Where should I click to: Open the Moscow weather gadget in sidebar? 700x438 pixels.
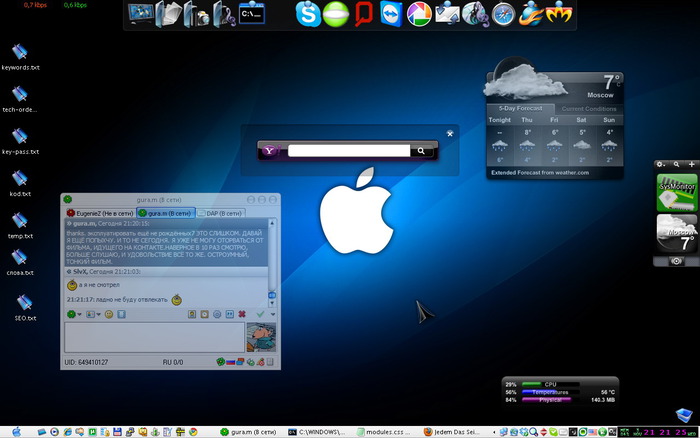coord(676,234)
